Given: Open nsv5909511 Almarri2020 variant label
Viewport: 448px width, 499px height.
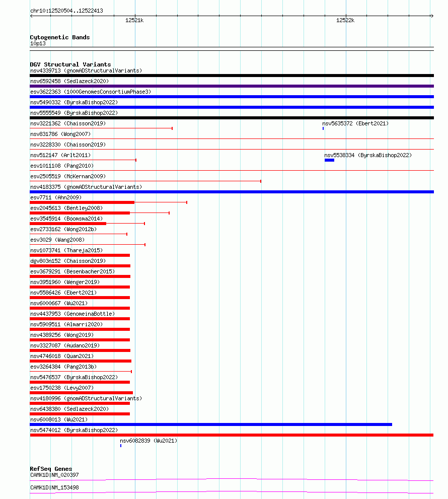Looking at the screenshot, I should tap(66, 324).
